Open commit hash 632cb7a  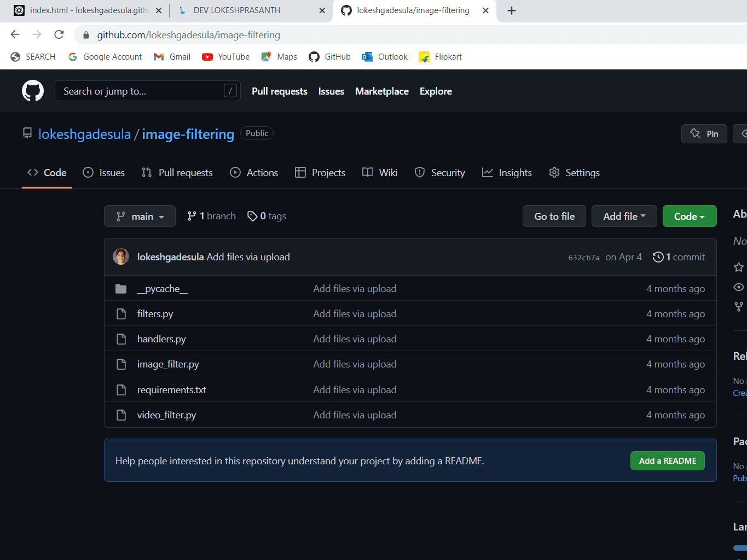584,257
